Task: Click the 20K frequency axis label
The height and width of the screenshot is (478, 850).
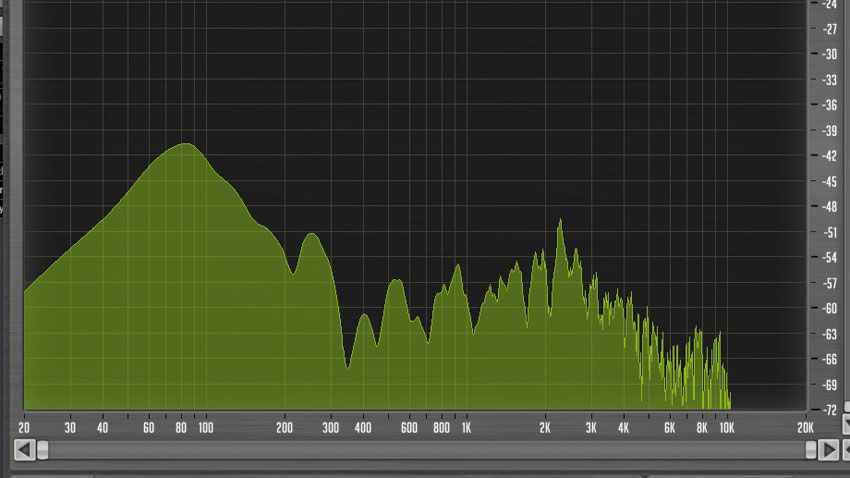Action: [x=805, y=428]
